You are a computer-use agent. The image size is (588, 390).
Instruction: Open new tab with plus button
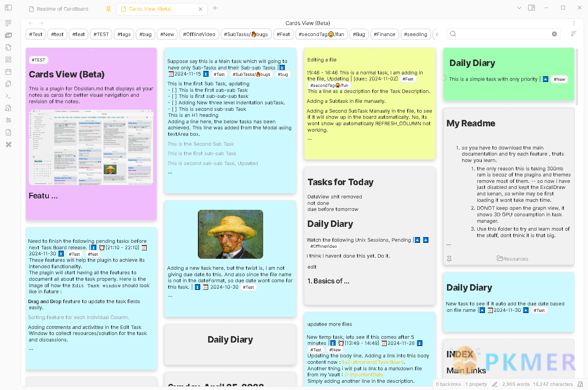pos(215,8)
